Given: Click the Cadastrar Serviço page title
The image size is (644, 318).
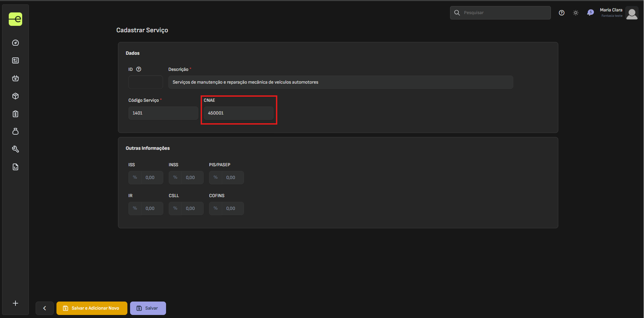Looking at the screenshot, I should tap(142, 30).
